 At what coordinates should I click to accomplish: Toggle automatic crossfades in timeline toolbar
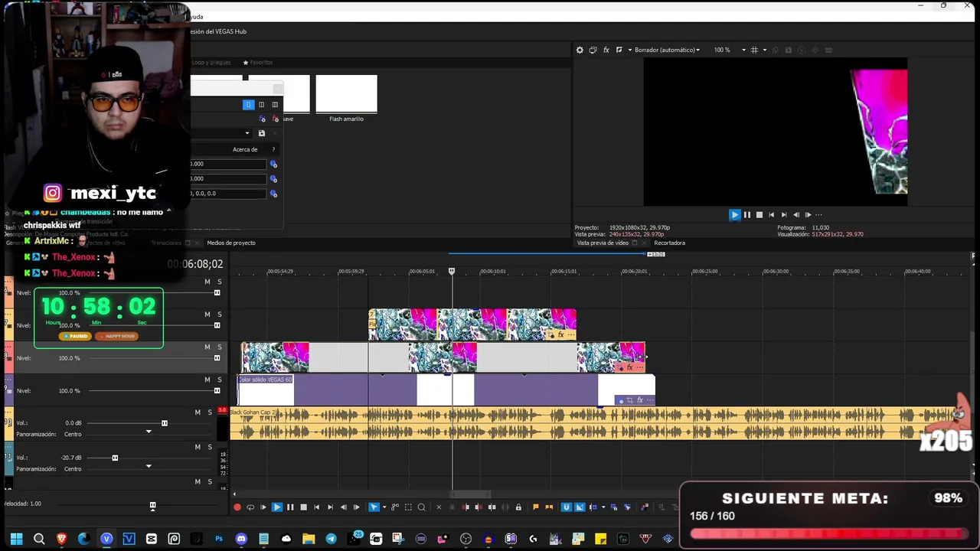580,507
